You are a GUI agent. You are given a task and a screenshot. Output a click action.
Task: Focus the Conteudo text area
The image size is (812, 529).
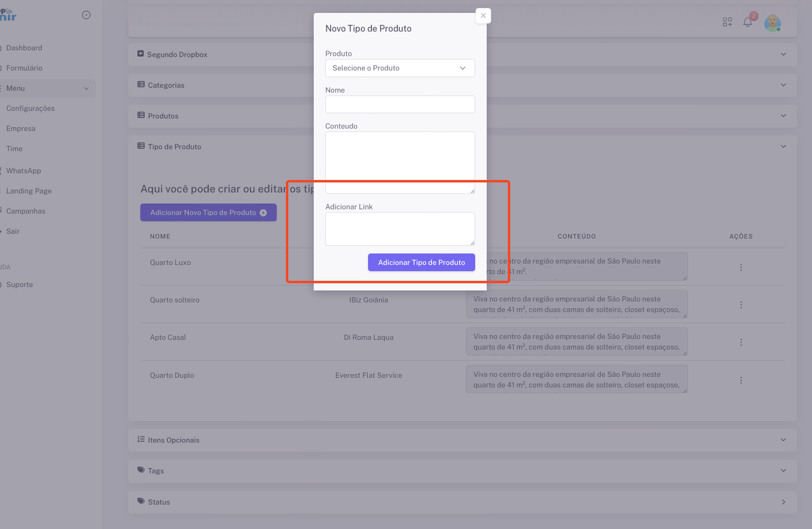[400, 162]
